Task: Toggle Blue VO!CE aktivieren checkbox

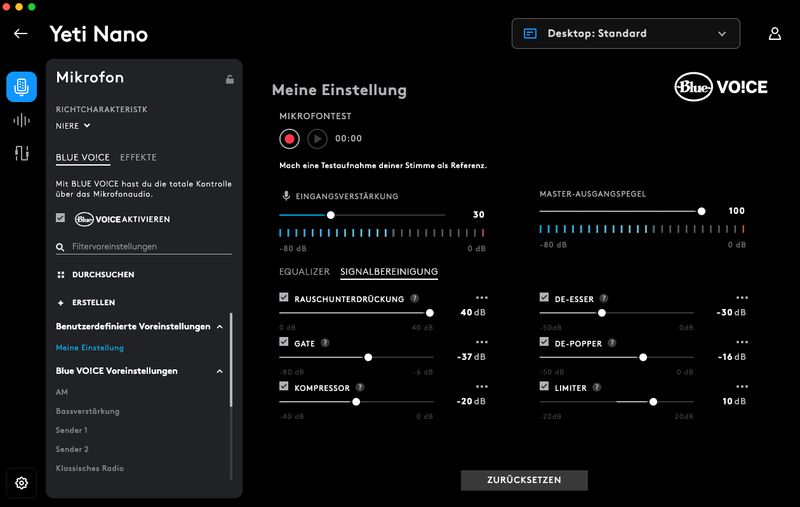Action: click(60, 218)
